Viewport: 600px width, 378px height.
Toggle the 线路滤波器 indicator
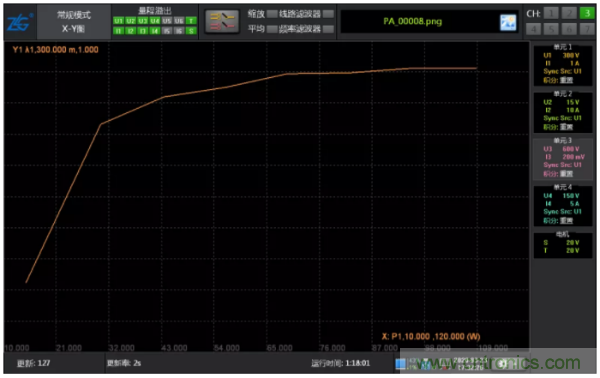(x=328, y=14)
